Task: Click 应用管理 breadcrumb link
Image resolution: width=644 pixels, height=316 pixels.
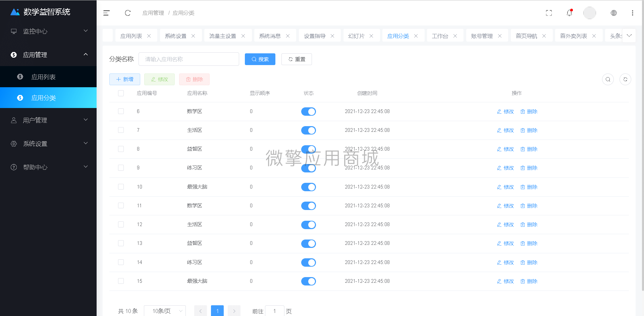Action: pyautogui.click(x=153, y=13)
